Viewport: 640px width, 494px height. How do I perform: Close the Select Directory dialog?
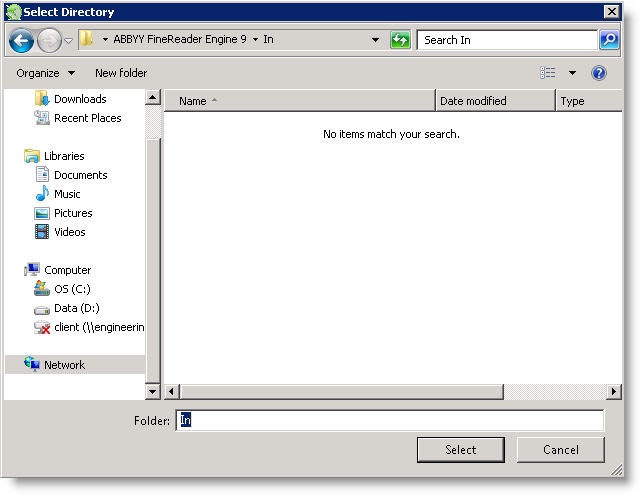611,11
